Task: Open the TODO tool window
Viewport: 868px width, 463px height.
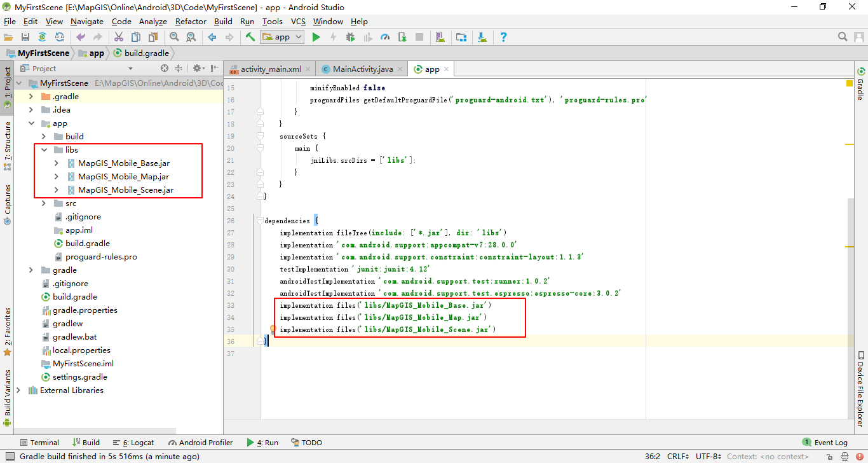Action: click(307, 442)
